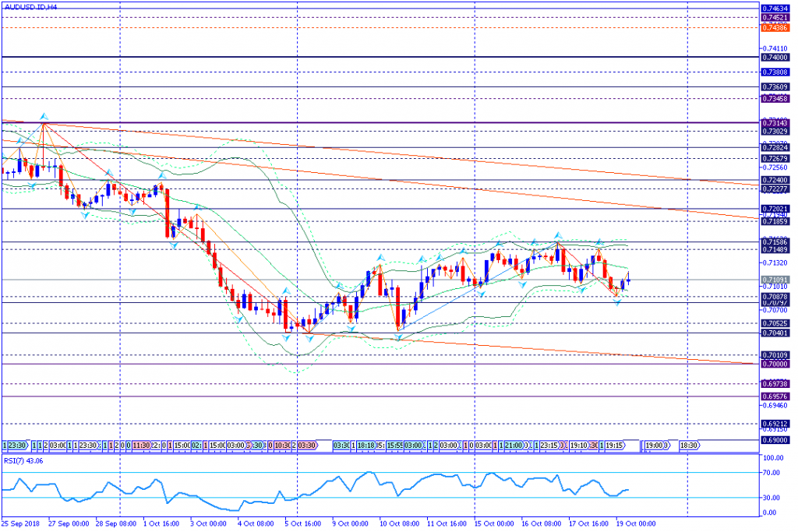Select the 23:15 event marker
798x532 pixels.
(x=551, y=445)
